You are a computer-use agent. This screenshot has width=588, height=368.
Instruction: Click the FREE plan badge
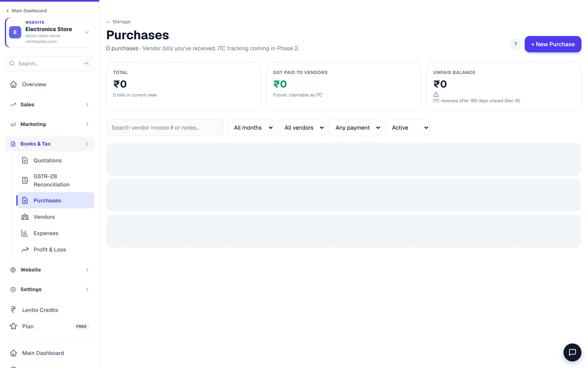[81, 326]
